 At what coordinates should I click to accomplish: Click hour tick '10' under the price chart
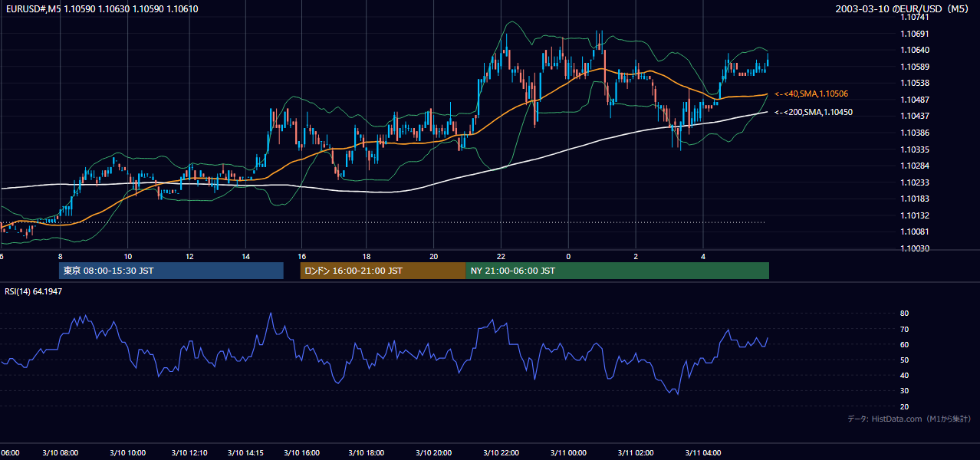pos(127,256)
